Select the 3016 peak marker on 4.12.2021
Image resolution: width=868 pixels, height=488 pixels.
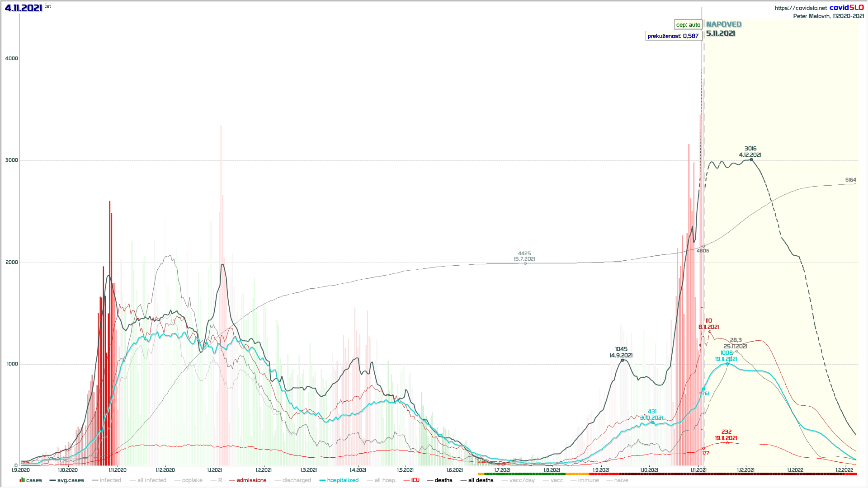tap(751, 160)
